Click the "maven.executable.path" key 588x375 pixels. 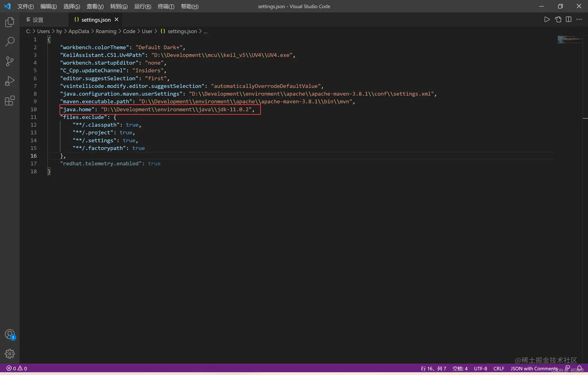[96, 102]
